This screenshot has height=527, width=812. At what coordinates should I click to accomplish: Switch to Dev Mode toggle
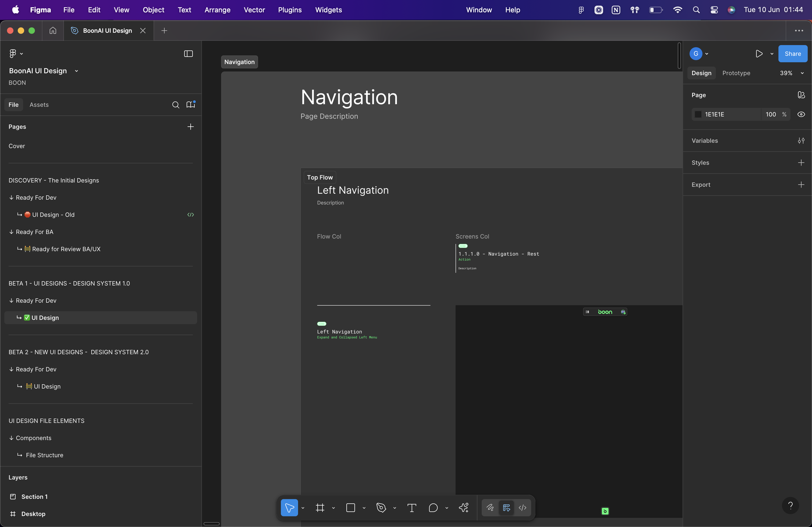(x=522, y=508)
